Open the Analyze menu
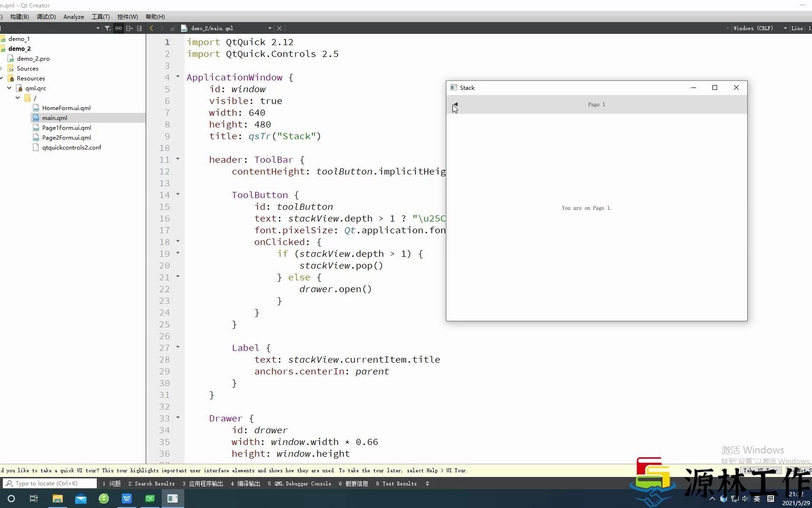Image resolution: width=812 pixels, height=508 pixels. [x=74, y=16]
